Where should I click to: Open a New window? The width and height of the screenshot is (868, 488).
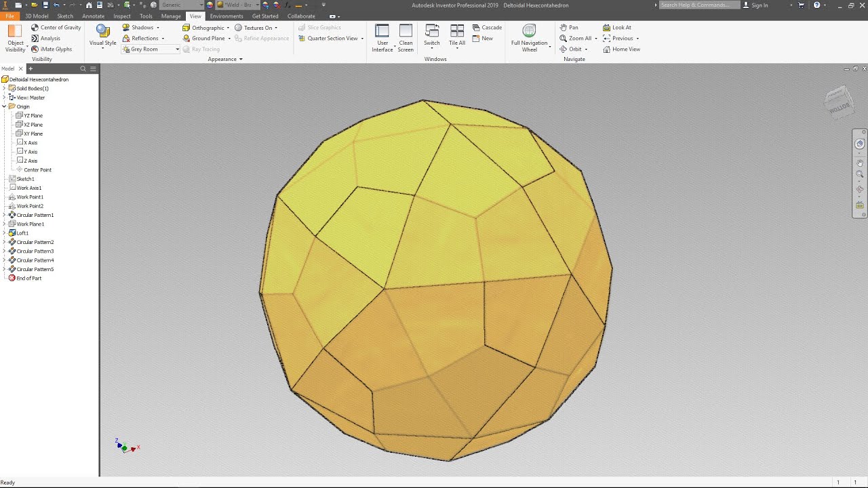(482, 39)
